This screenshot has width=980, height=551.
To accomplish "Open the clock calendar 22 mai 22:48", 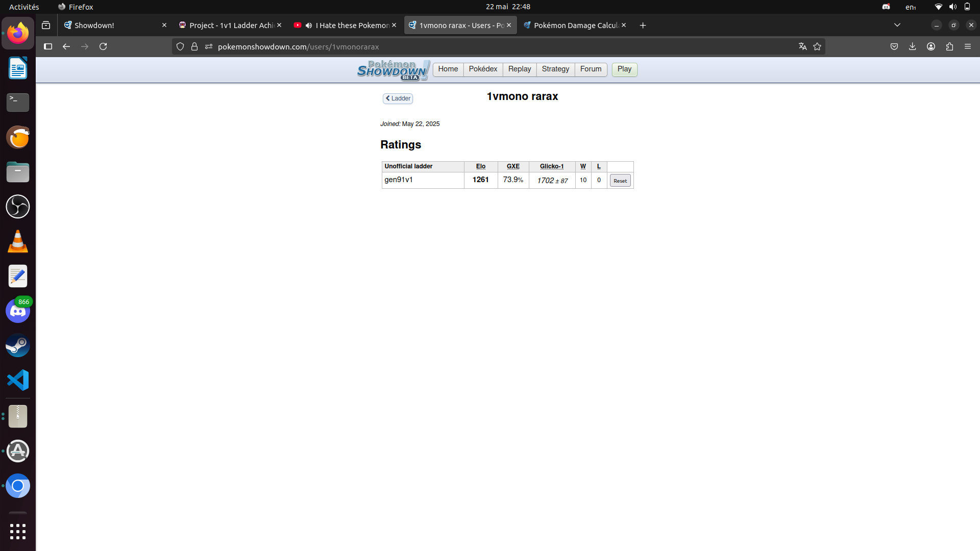I will point(508,7).
